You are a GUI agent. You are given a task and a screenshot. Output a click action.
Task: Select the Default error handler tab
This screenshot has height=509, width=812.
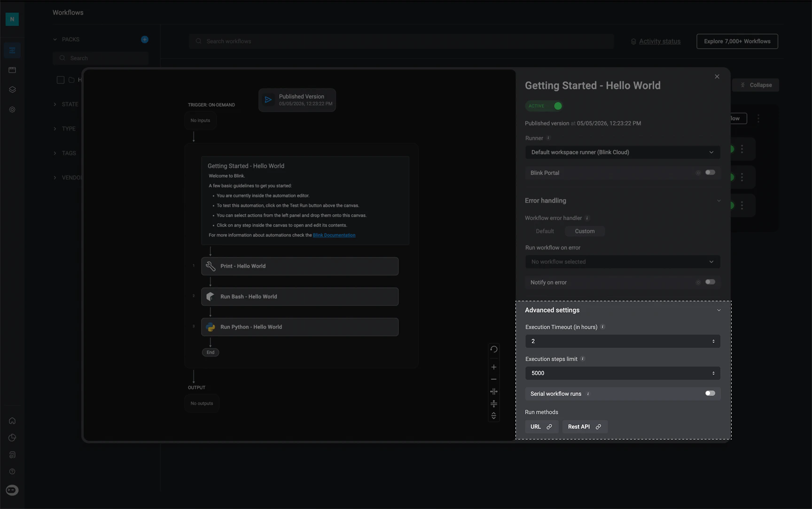point(545,231)
